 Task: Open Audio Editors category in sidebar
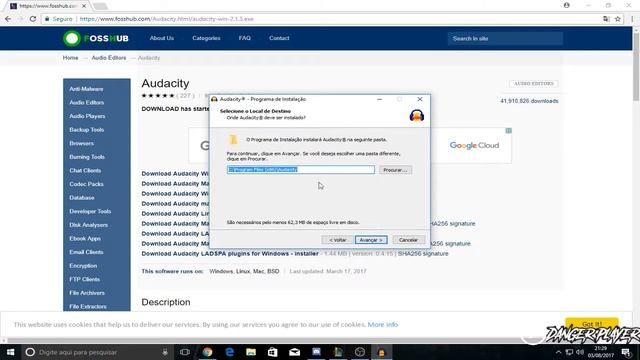point(87,102)
